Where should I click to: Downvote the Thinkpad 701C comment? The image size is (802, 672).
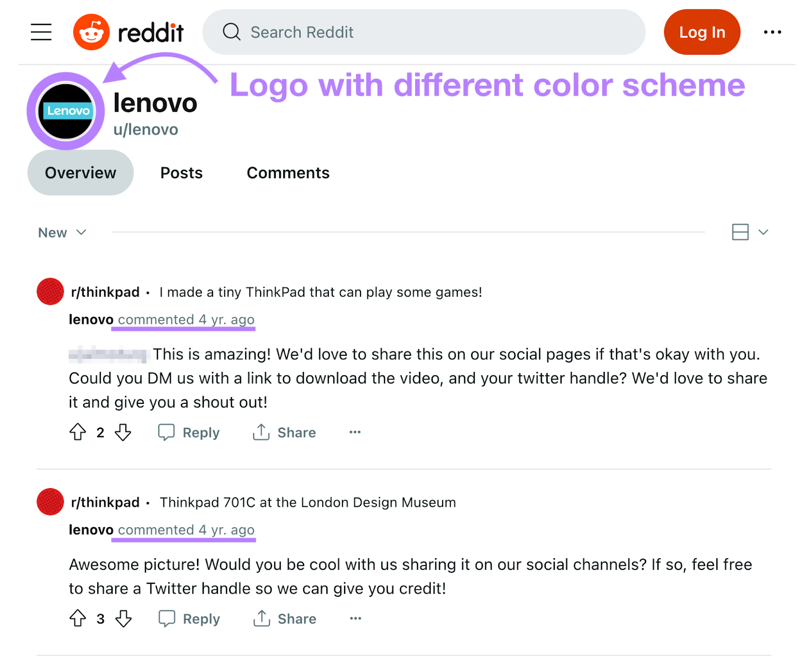click(123, 619)
